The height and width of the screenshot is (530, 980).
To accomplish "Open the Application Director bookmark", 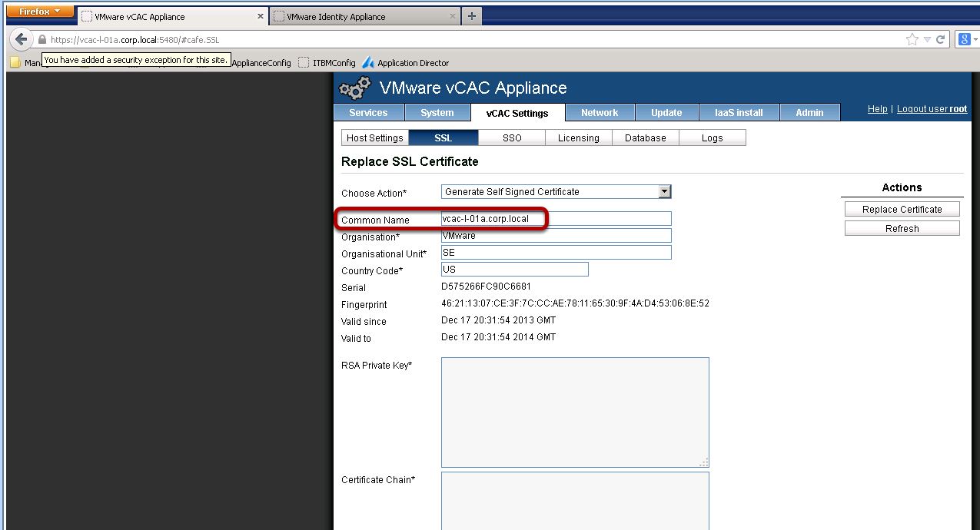I will point(406,63).
